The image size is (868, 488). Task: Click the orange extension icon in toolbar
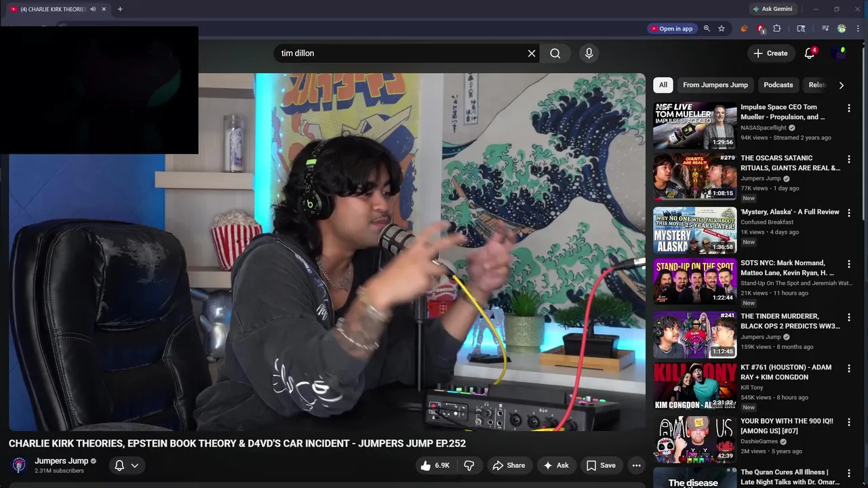744,28
